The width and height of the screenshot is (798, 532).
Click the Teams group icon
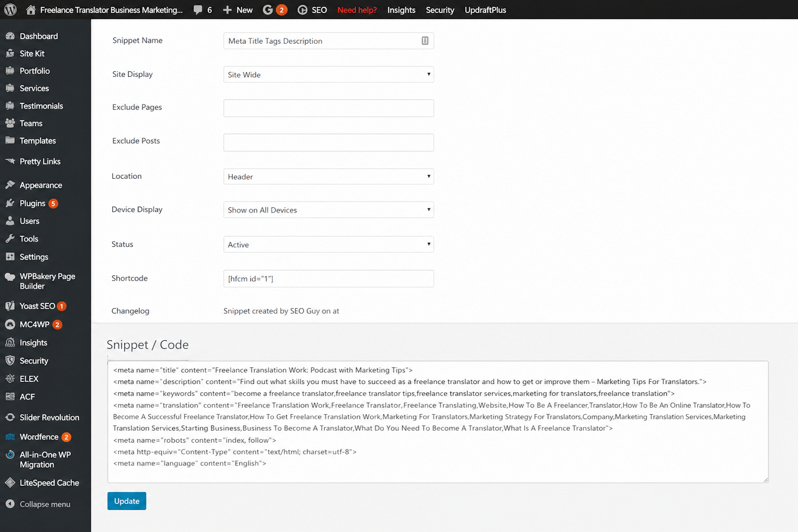point(10,123)
